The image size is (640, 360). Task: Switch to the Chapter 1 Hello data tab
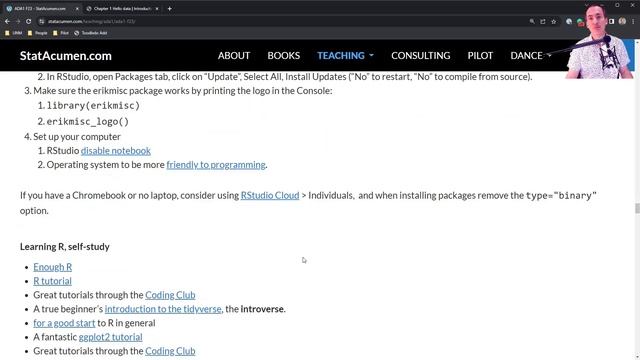click(122, 8)
